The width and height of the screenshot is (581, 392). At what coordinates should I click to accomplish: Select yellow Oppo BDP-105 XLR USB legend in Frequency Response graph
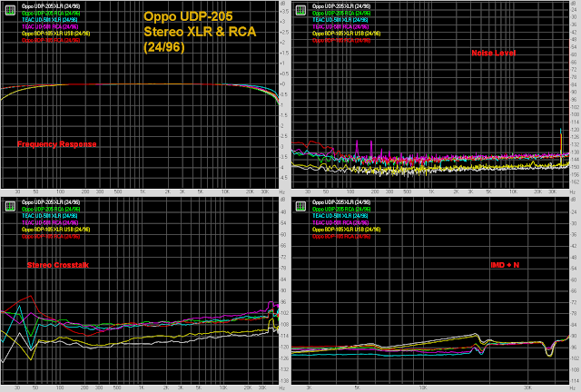(55, 34)
